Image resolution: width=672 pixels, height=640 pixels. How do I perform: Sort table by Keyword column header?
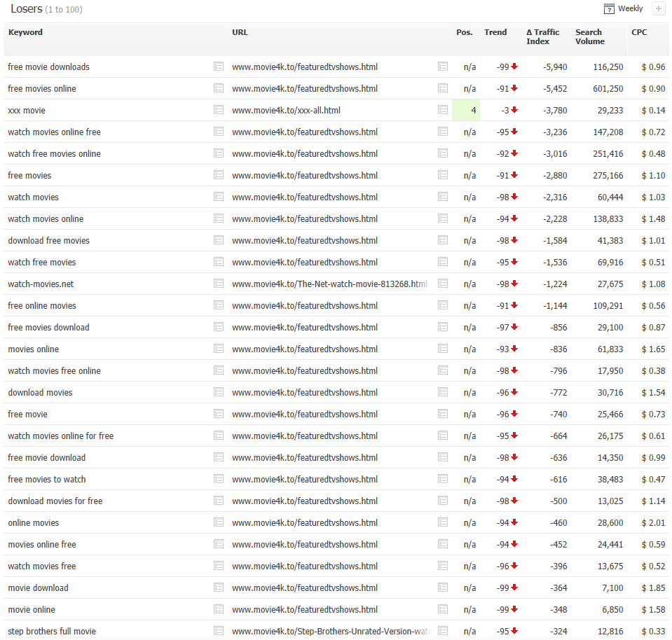click(25, 32)
